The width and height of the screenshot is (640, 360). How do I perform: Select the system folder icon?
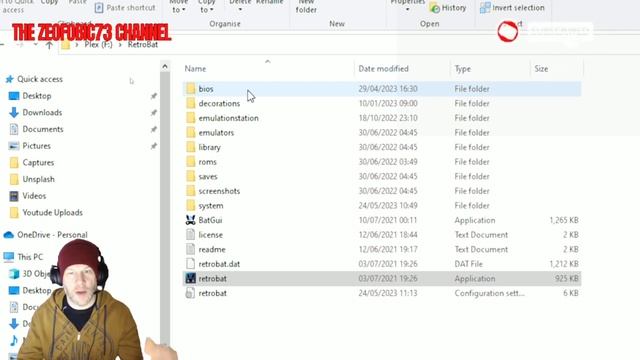(x=191, y=205)
